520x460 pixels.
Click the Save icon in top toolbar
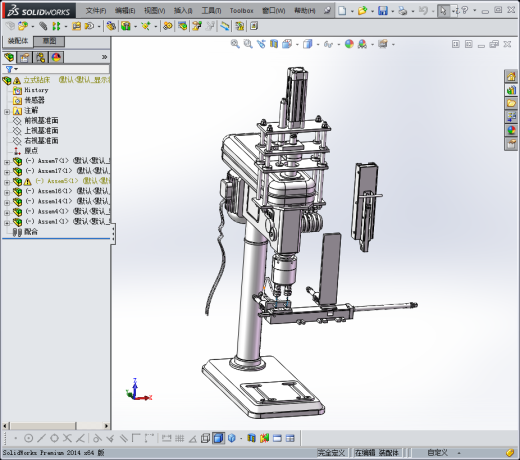click(383, 11)
